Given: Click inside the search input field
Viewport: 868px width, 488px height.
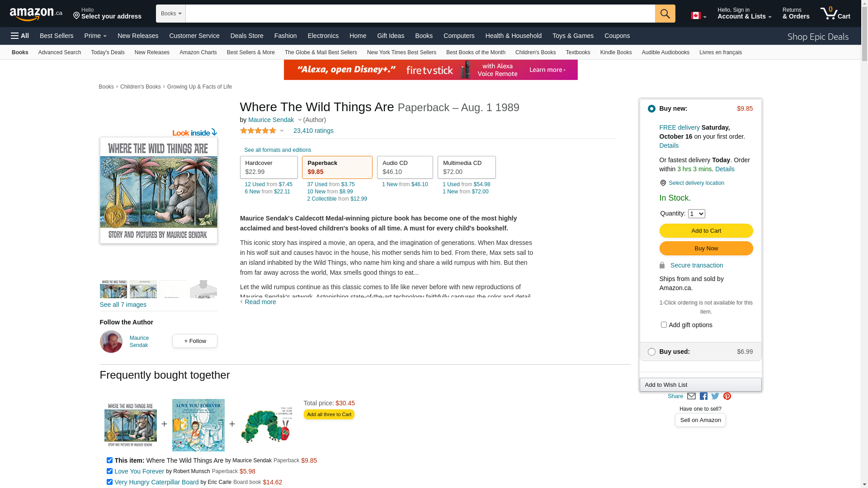Looking at the screenshot, I should coord(420,14).
